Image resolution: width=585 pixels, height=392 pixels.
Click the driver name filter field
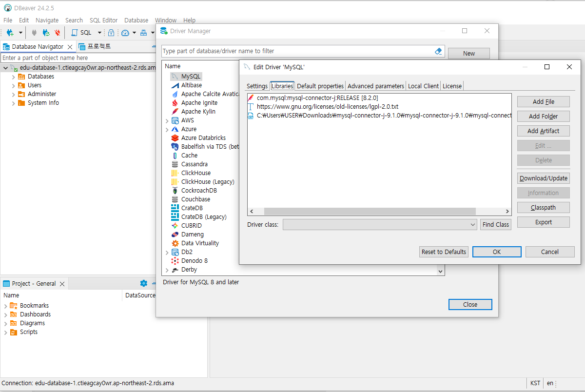coord(297,51)
